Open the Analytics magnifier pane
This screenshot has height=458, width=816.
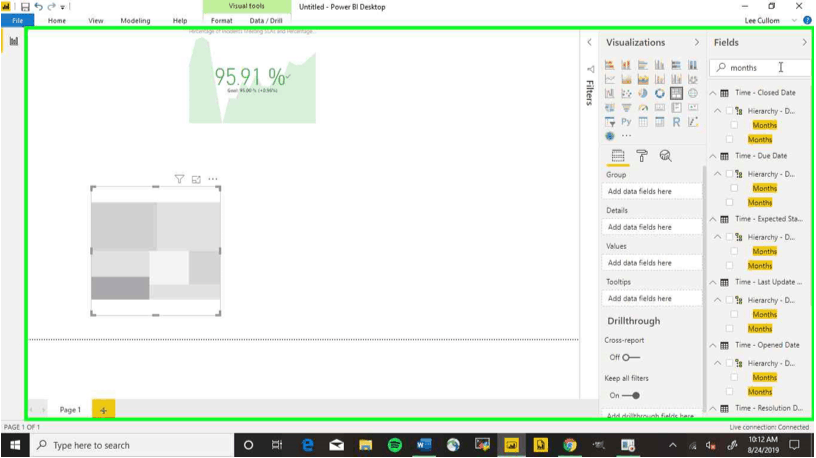click(x=665, y=156)
